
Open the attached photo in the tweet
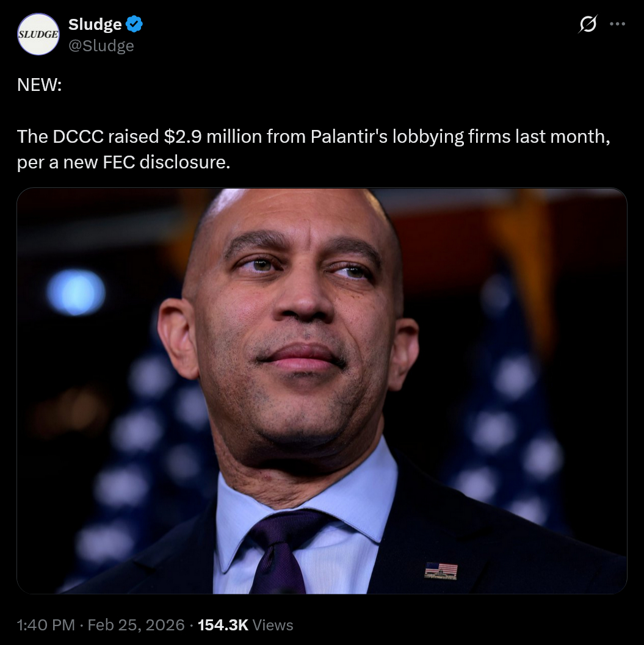point(322,391)
